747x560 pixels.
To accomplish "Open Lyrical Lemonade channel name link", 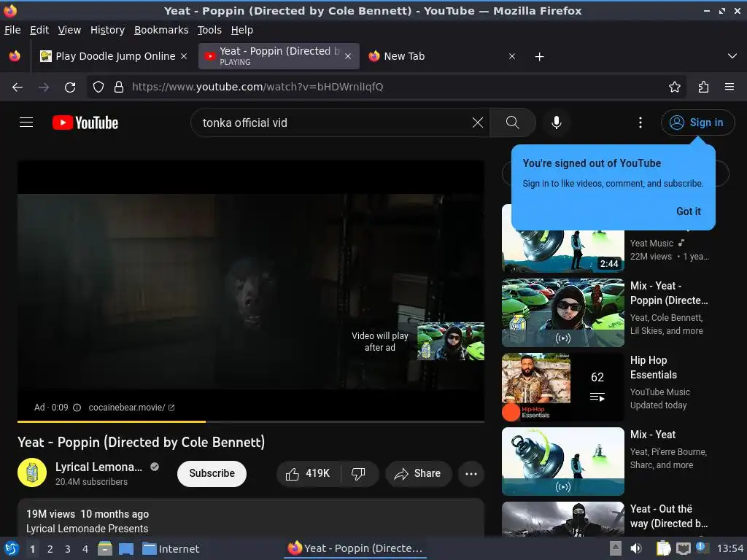I will tap(98, 467).
